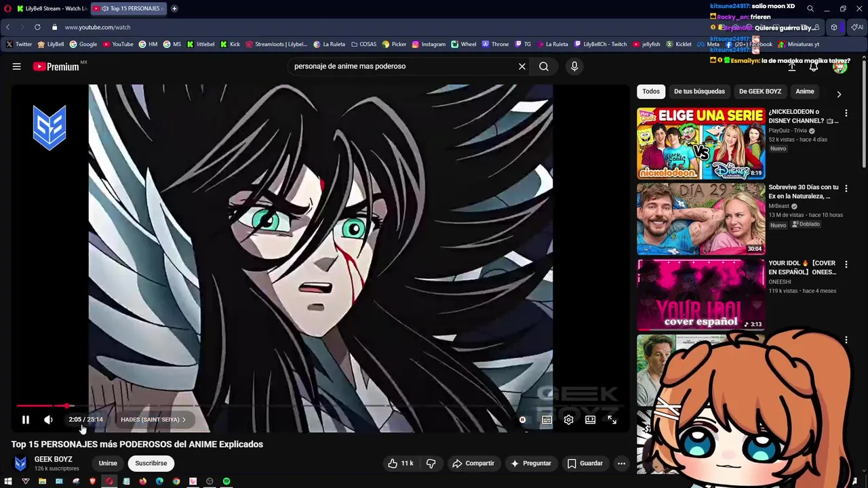
Task: Select the Todos filter chip
Action: click(651, 91)
